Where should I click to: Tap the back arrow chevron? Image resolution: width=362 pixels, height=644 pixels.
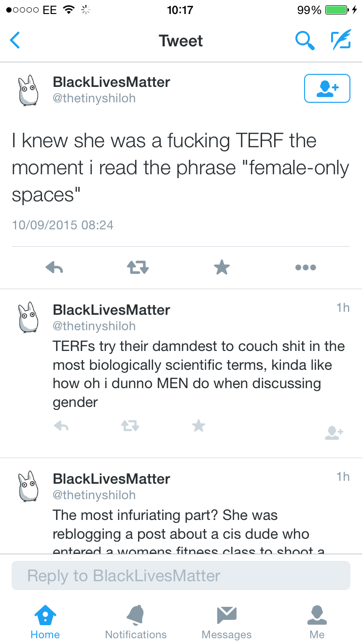pyautogui.click(x=15, y=41)
